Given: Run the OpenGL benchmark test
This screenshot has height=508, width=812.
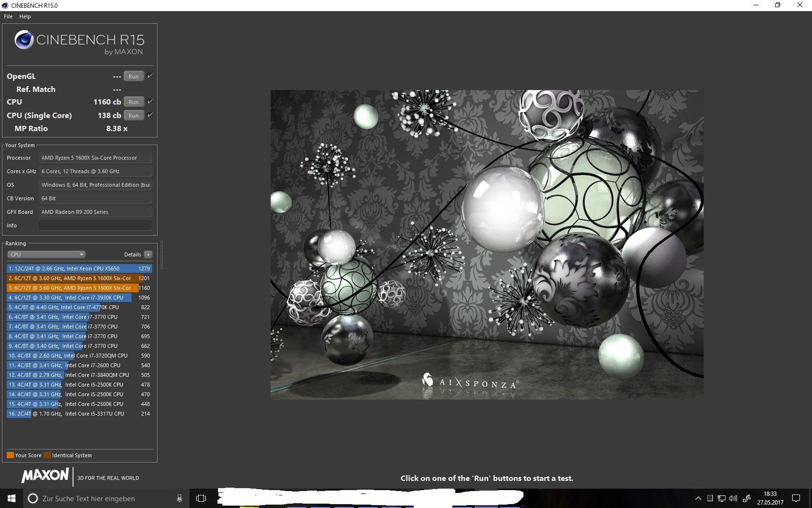Looking at the screenshot, I should pyautogui.click(x=134, y=76).
